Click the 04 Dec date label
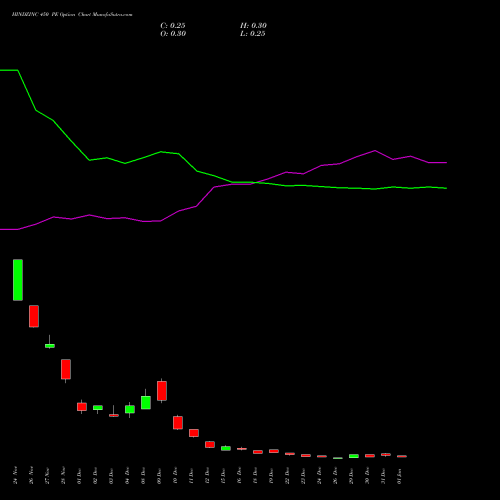The image size is (500, 500). (127, 476)
